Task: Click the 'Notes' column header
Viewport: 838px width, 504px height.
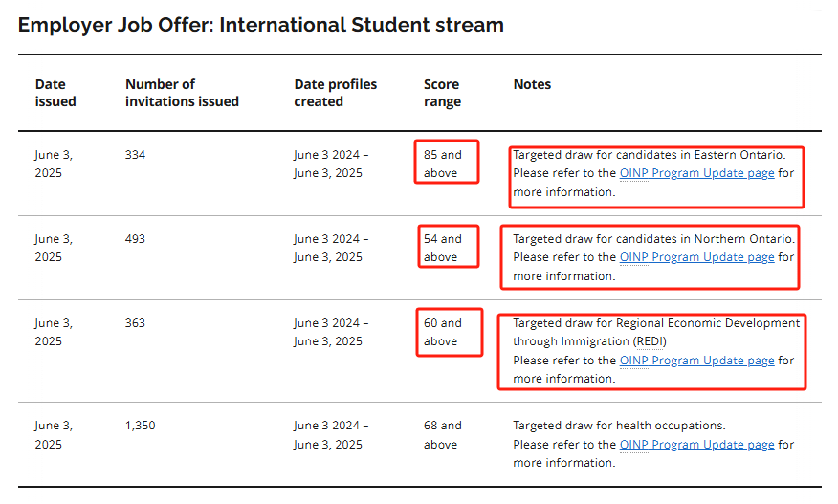Action: click(532, 84)
